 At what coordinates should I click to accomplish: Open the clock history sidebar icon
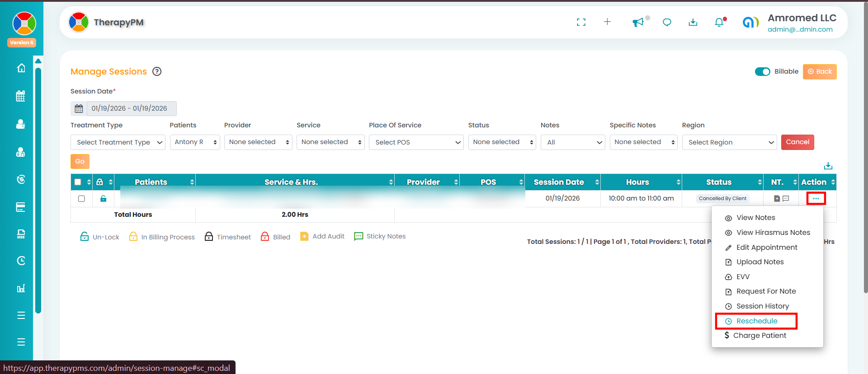(21, 261)
